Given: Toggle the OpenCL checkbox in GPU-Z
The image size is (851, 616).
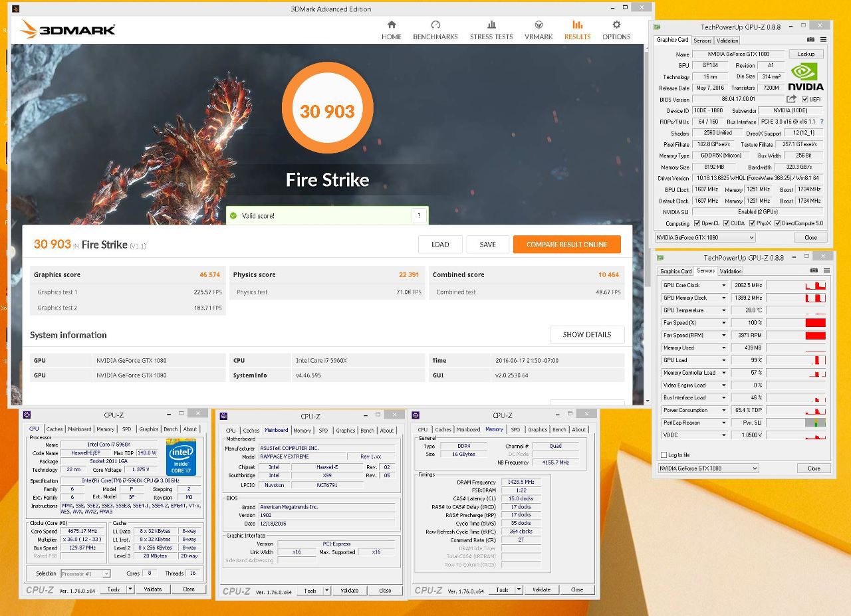Looking at the screenshot, I should (697, 223).
